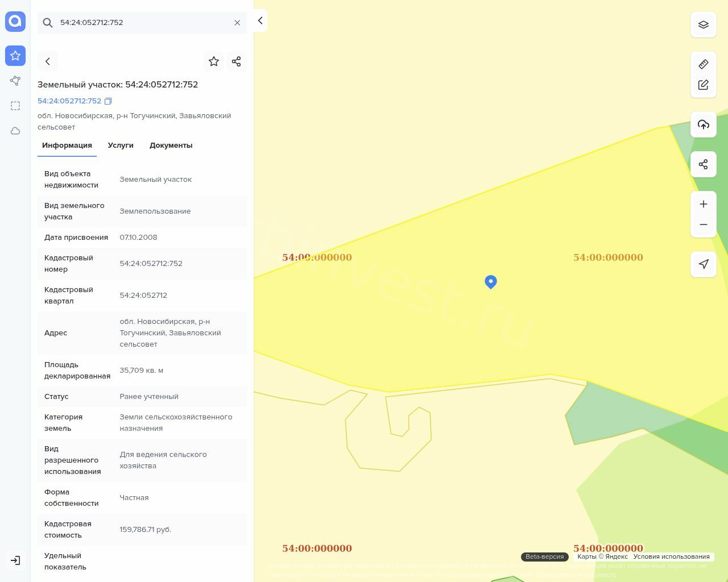Share the map via right-side share button
The image size is (728, 582).
pyautogui.click(x=704, y=164)
